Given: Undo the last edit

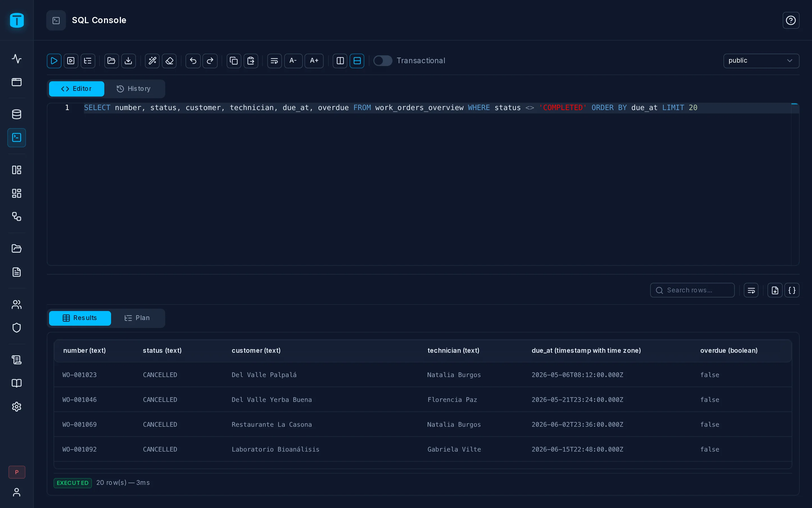Looking at the screenshot, I should [193, 61].
